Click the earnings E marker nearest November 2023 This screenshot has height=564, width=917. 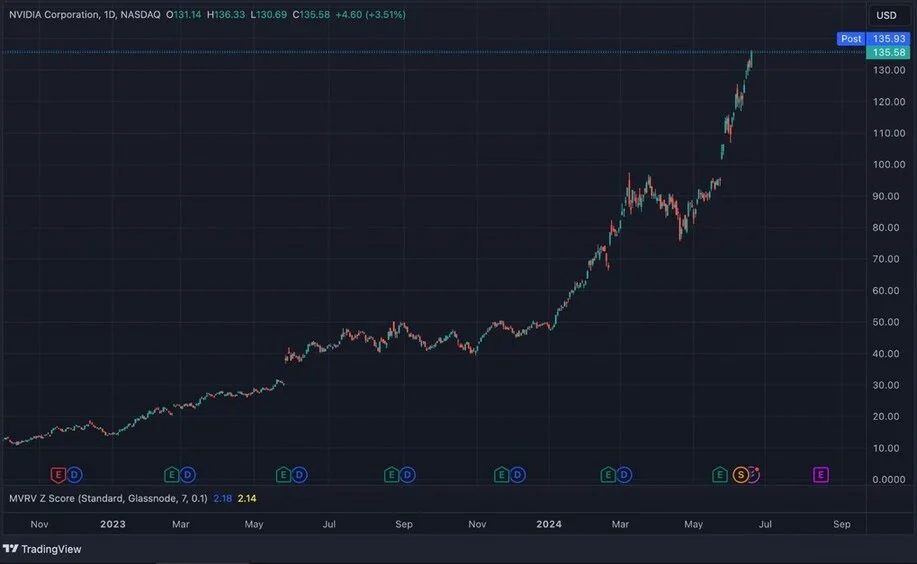[501, 474]
